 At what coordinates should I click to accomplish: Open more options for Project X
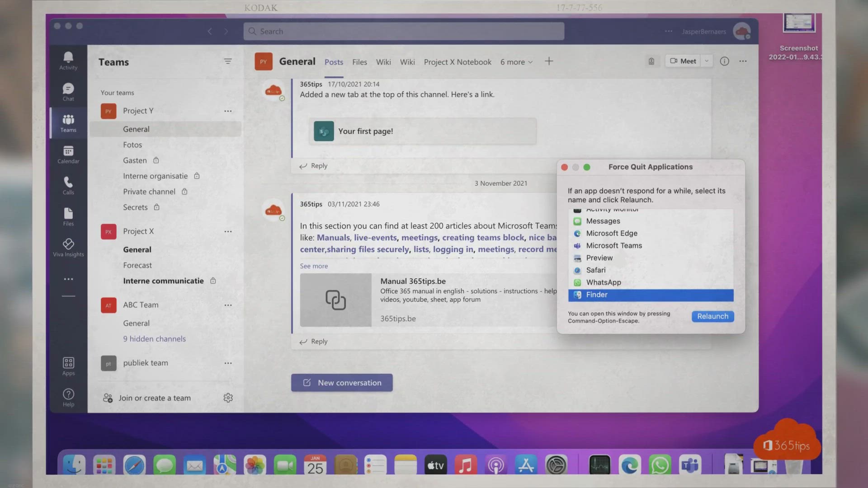pos(228,231)
